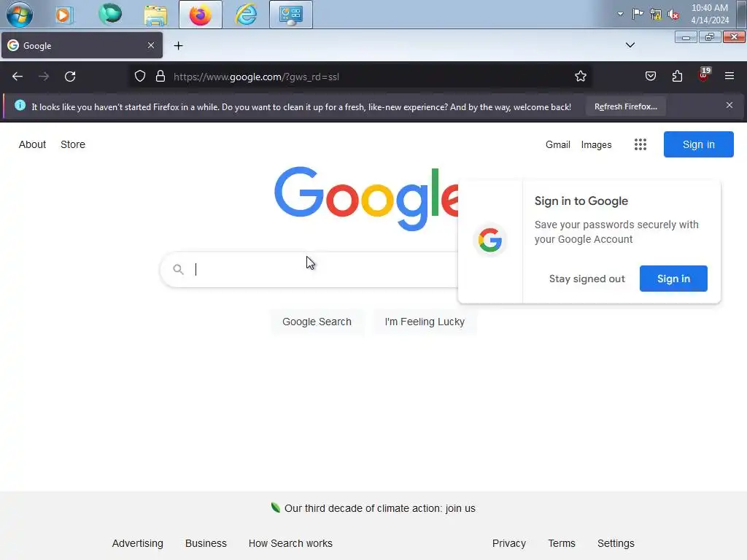Click the magnifier icon in search box
The width and height of the screenshot is (747, 560).
coord(178,270)
